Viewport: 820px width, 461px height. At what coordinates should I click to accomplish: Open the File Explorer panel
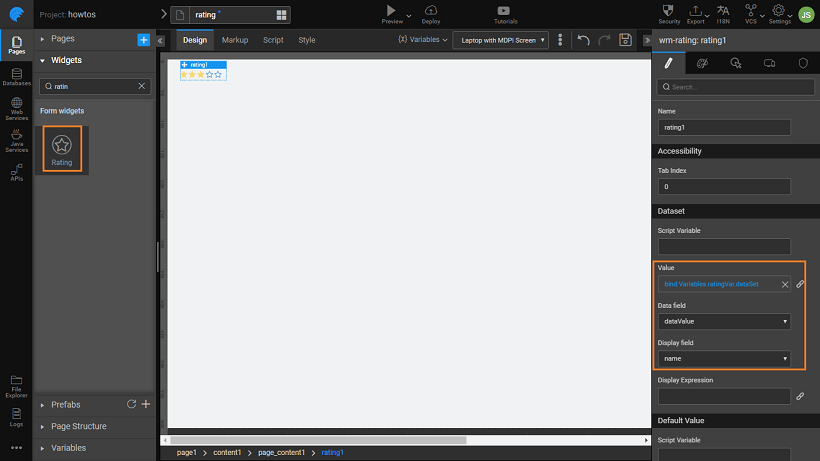pos(16,383)
